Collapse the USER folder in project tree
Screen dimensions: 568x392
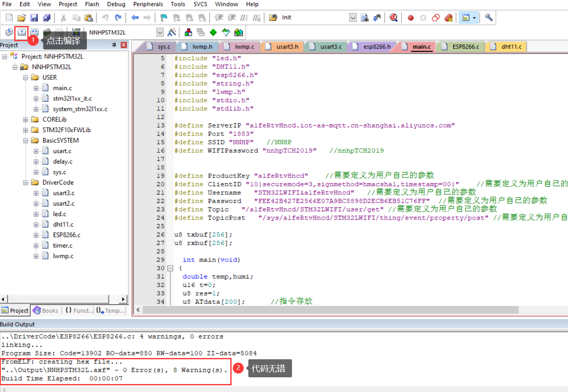click(x=26, y=78)
